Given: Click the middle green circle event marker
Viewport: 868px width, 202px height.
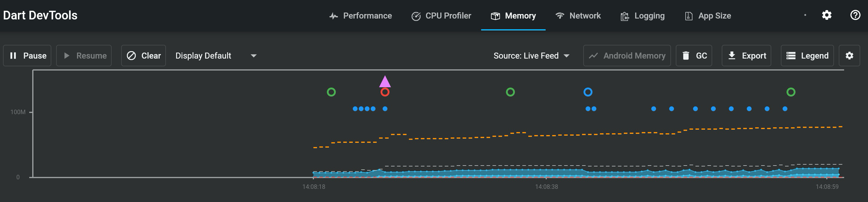Looking at the screenshot, I should click(x=510, y=92).
